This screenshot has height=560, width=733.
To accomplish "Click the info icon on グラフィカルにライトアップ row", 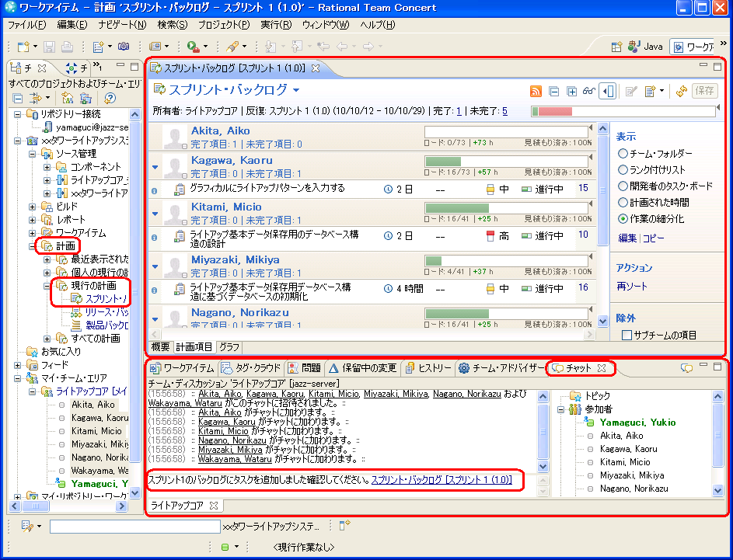I will coord(154,190).
